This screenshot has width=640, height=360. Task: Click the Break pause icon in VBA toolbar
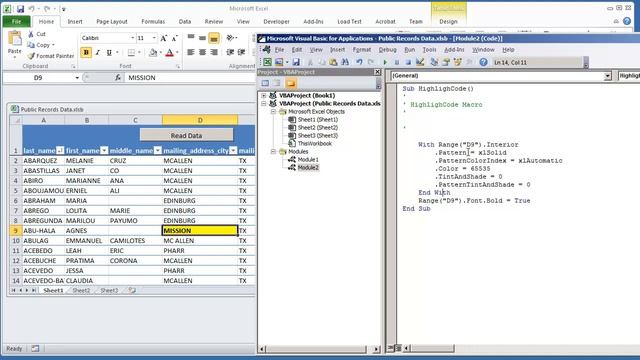[x=396, y=62]
